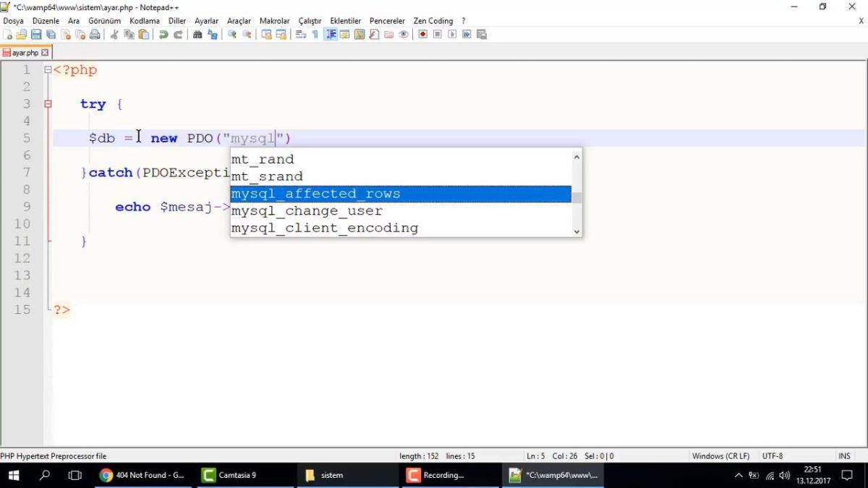Open the Replace toolbar icon
Screen dimensions: 868x488
pyautogui.click(x=213, y=34)
